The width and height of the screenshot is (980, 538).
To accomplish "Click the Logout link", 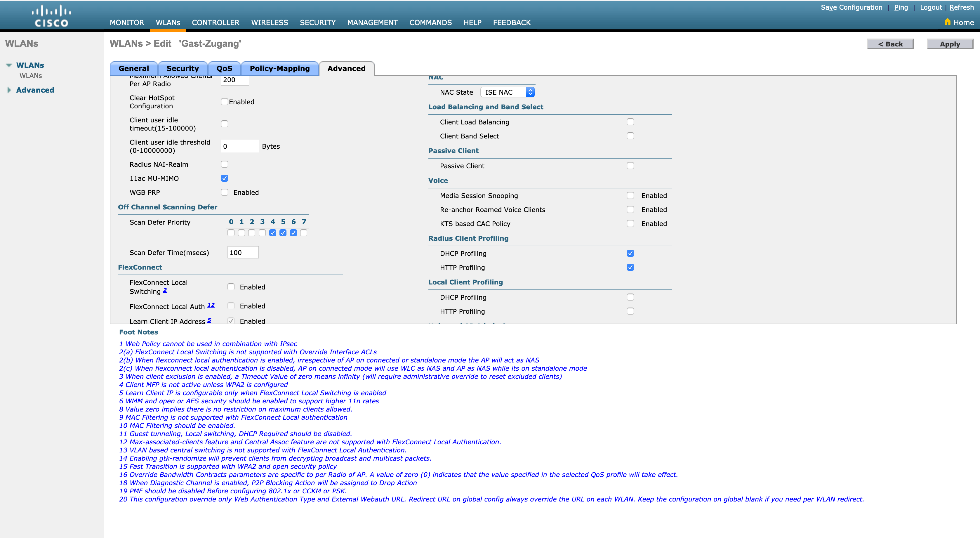I will pyautogui.click(x=931, y=7).
